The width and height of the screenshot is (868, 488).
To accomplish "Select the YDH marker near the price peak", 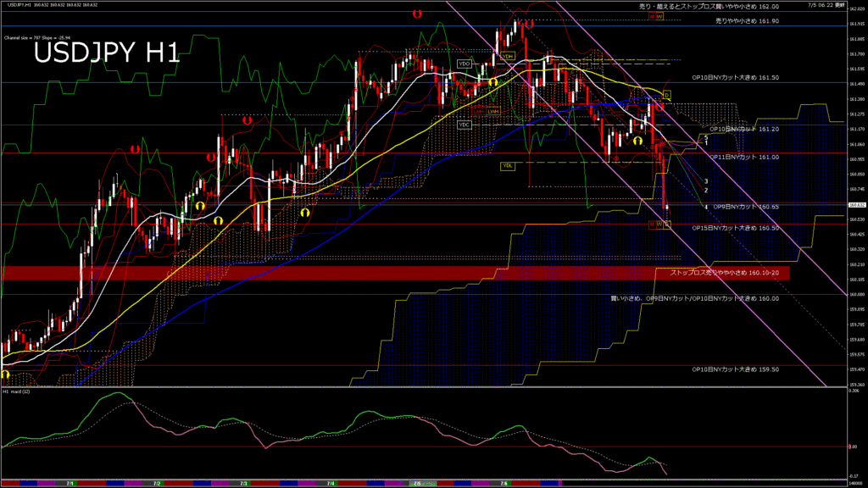I will coord(508,56).
